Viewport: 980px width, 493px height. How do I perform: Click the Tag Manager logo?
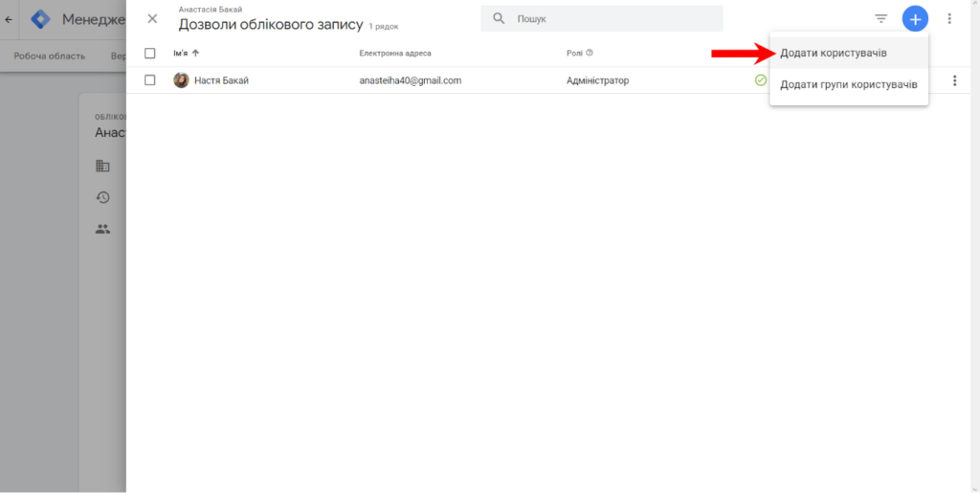tap(40, 19)
